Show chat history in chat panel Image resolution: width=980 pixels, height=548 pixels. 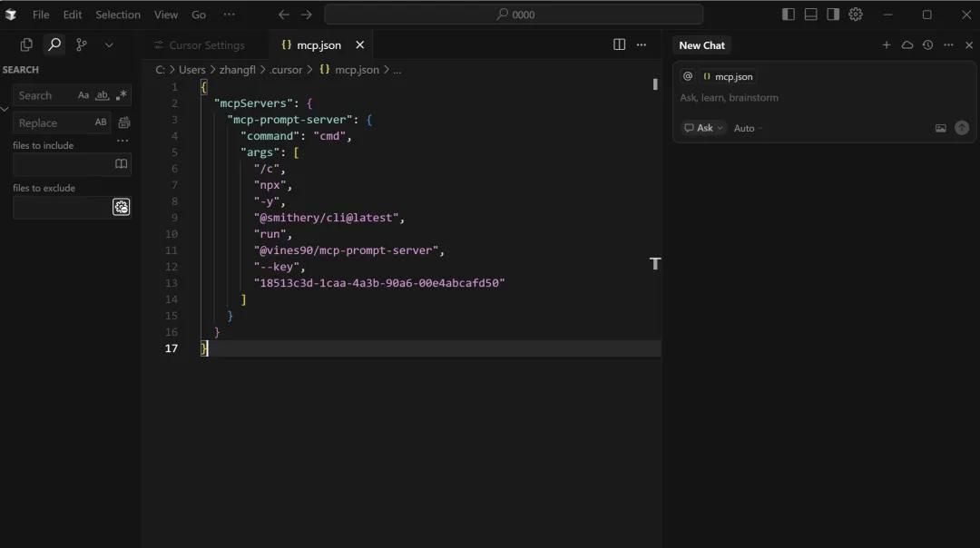click(927, 44)
